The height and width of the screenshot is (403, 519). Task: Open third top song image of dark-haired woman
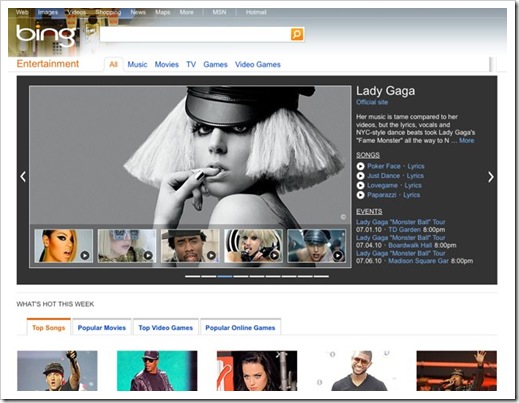[257, 371]
